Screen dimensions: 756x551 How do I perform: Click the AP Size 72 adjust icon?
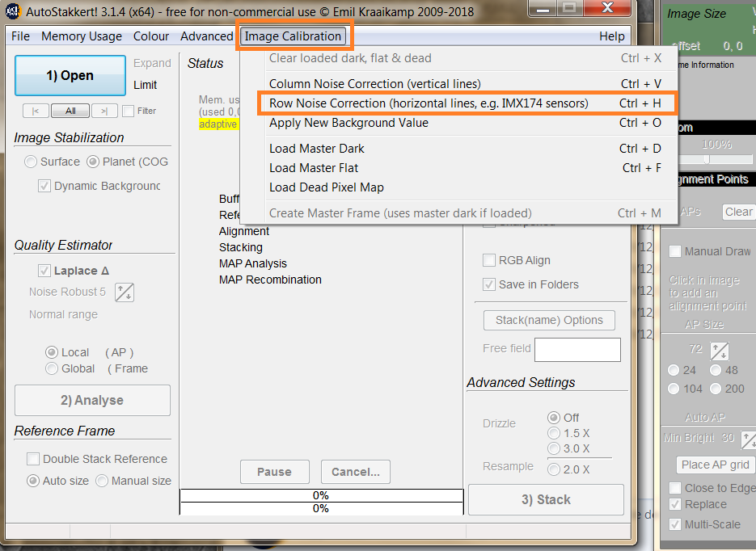pyautogui.click(x=719, y=351)
